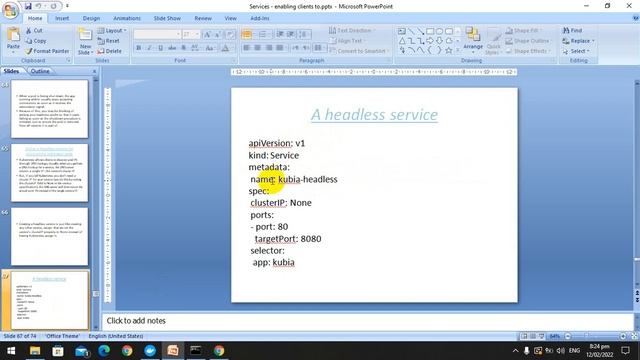This screenshot has width=640, height=360.
Task: Align text left
Action: click(x=247, y=48)
